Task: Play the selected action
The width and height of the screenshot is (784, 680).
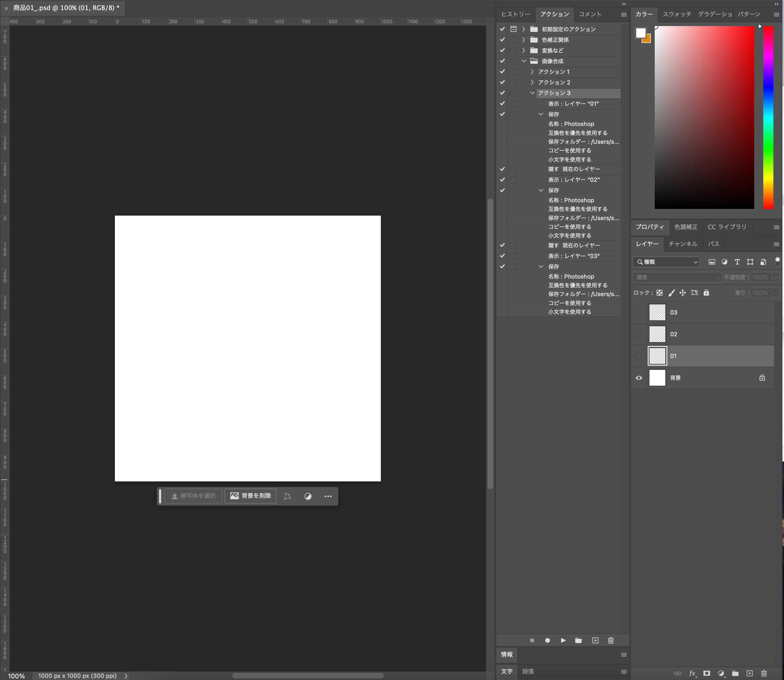Action: coord(563,641)
